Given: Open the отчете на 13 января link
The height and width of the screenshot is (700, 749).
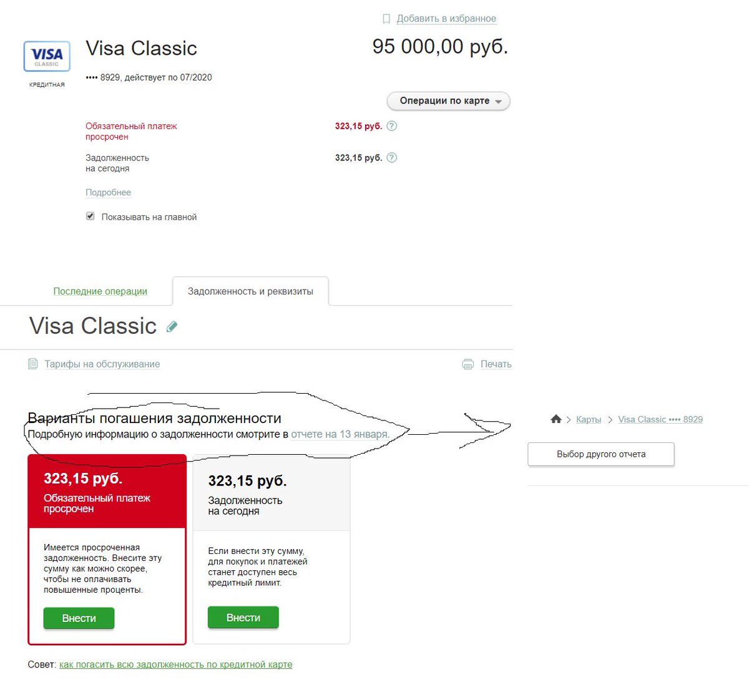Looking at the screenshot, I should pyautogui.click(x=340, y=434).
